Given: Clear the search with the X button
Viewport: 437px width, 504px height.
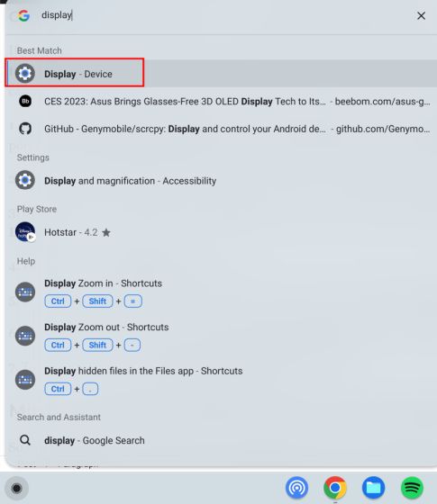Looking at the screenshot, I should pyautogui.click(x=421, y=15).
